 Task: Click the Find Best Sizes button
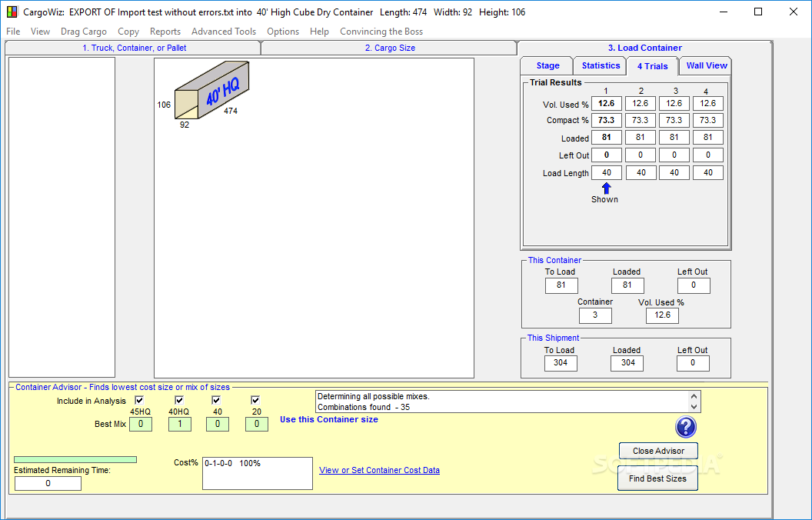pos(657,478)
